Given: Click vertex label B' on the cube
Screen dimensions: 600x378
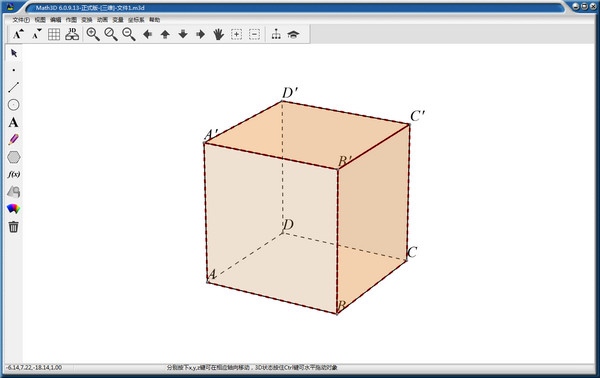Looking at the screenshot, I should (x=345, y=161).
